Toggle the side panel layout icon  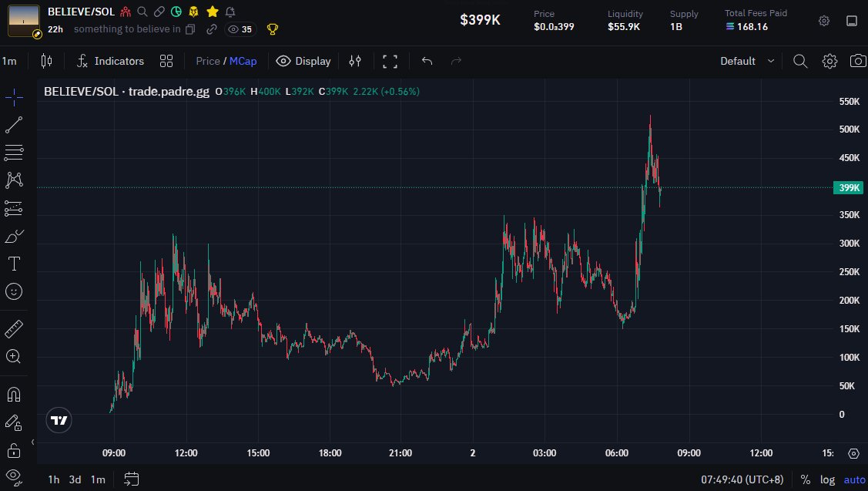852,21
